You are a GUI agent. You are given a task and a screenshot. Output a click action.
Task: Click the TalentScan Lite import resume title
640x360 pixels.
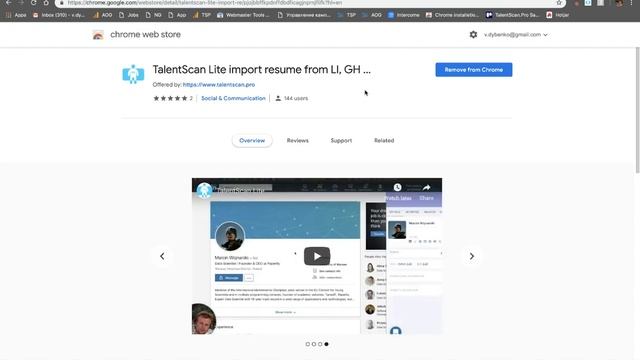pyautogui.click(x=262, y=69)
